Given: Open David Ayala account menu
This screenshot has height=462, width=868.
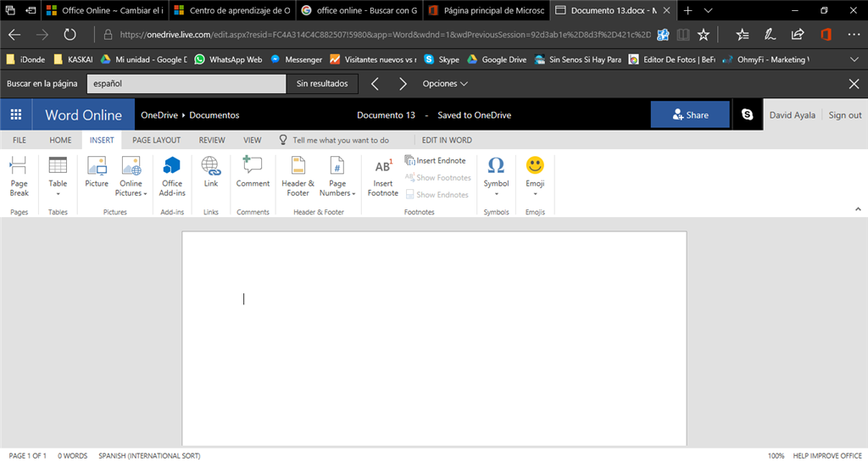Looking at the screenshot, I should point(793,115).
